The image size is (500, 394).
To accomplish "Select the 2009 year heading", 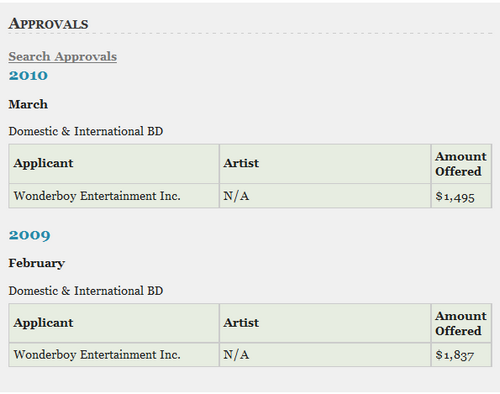I will (30, 235).
